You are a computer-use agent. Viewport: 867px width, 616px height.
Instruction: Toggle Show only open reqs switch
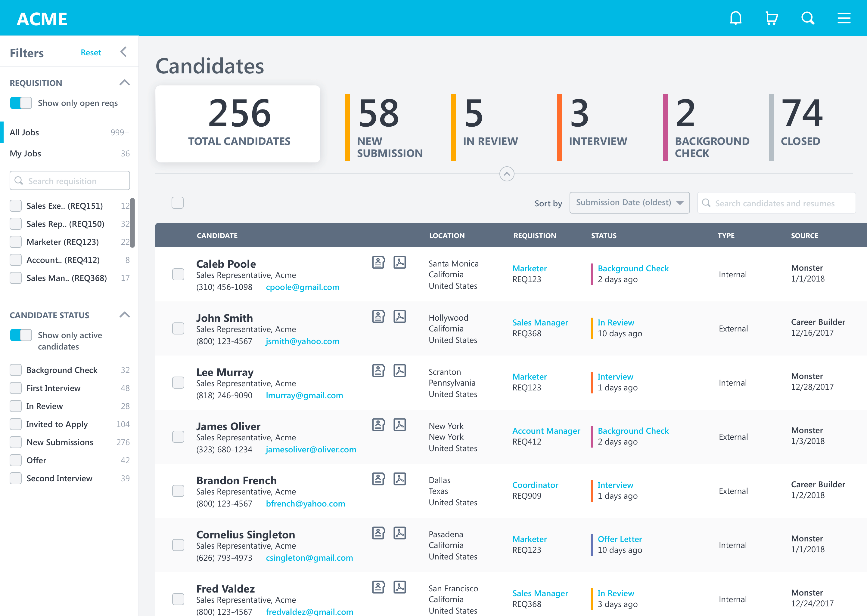(21, 103)
